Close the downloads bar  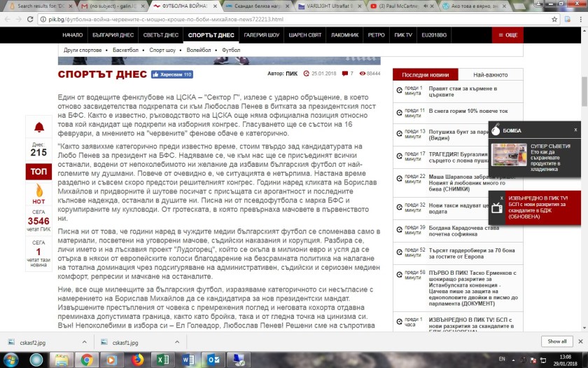point(580,341)
